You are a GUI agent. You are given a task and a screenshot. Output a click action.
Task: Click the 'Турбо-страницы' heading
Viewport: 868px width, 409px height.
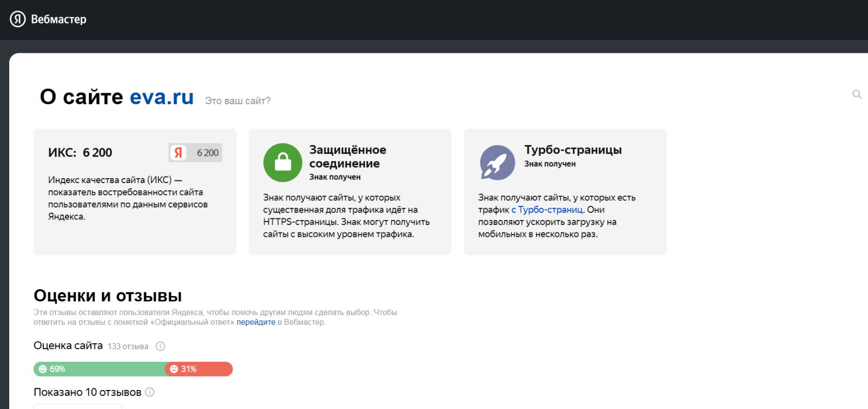pyautogui.click(x=573, y=150)
